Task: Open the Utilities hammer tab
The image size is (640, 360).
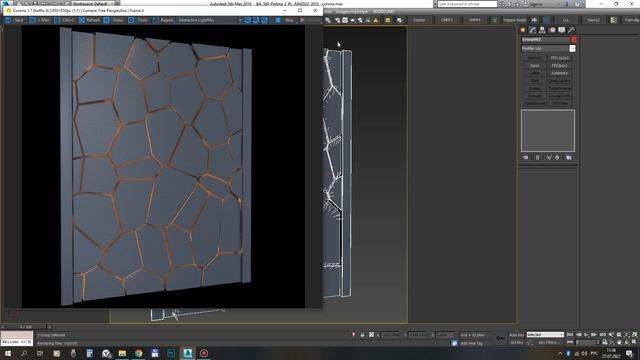Action: click(571, 30)
